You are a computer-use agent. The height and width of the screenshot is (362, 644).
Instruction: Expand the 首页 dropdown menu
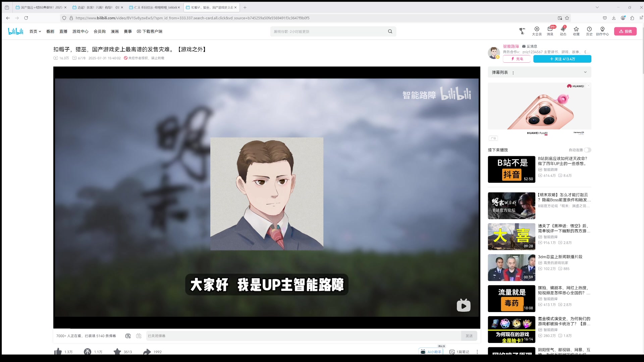coord(35,32)
